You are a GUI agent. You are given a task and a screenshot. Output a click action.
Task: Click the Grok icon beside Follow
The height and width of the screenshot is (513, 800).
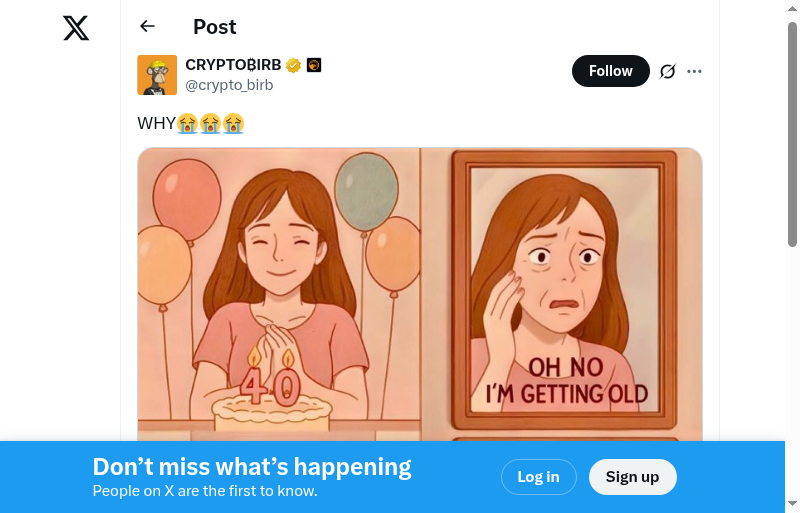668,71
